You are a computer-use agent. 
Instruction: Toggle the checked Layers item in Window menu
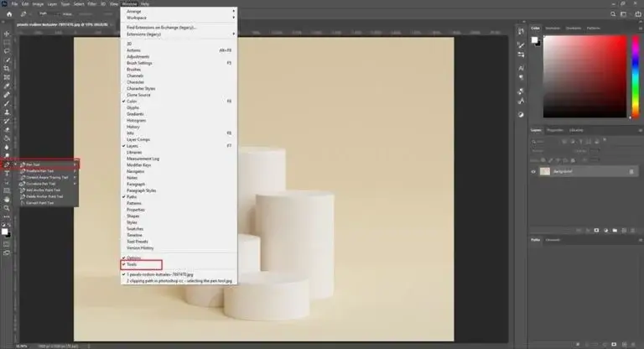tap(179, 146)
